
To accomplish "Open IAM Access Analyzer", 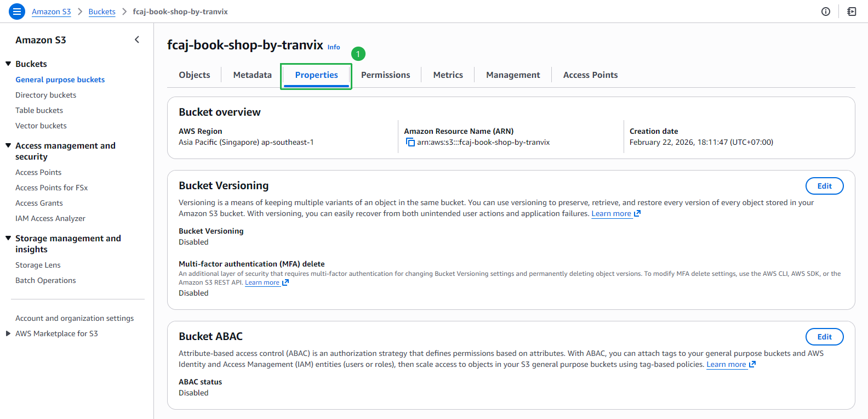I will pyautogui.click(x=50, y=218).
